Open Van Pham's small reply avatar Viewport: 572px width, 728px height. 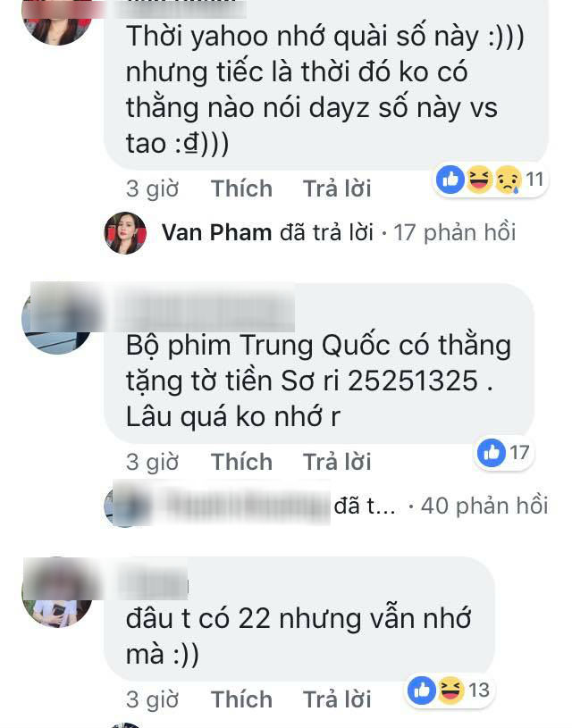coord(125,233)
